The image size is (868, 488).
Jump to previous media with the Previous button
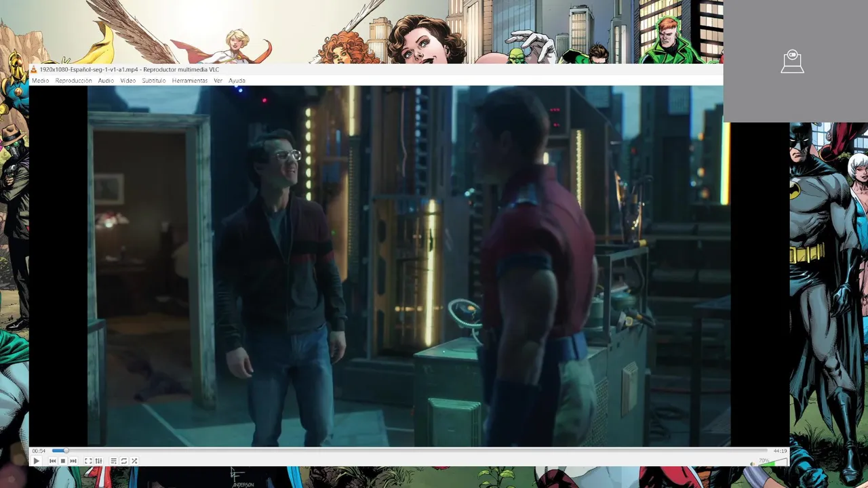(53, 461)
